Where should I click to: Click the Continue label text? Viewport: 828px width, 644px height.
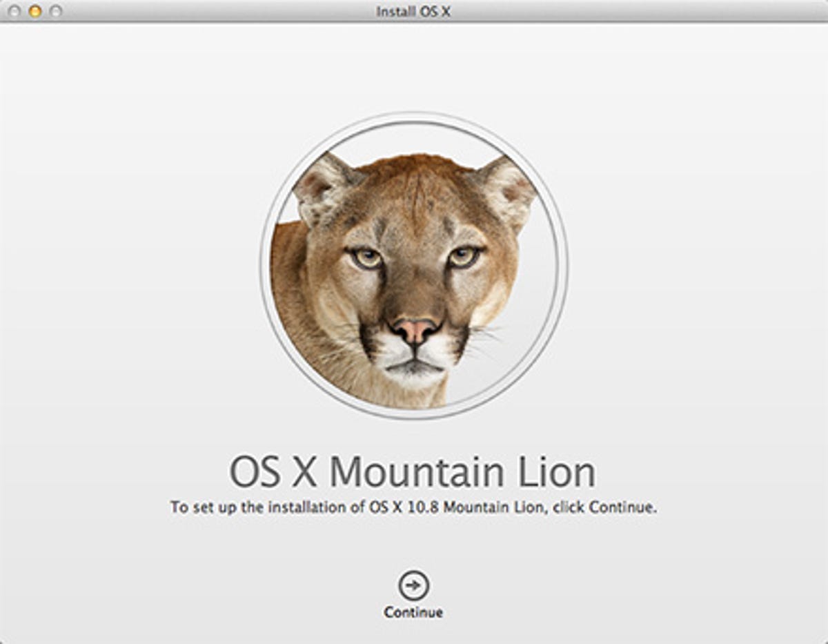pos(414,611)
